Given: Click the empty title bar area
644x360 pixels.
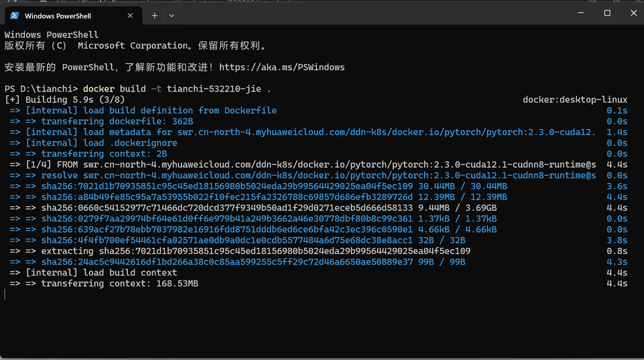Looking at the screenshot, I should pyautogui.click(x=369, y=15).
